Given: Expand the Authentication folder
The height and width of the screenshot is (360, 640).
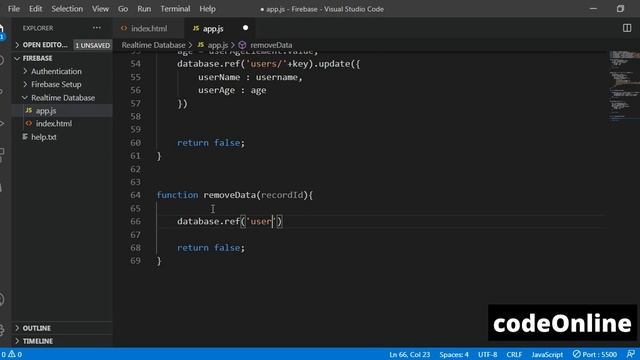Looking at the screenshot, I should point(56,71).
